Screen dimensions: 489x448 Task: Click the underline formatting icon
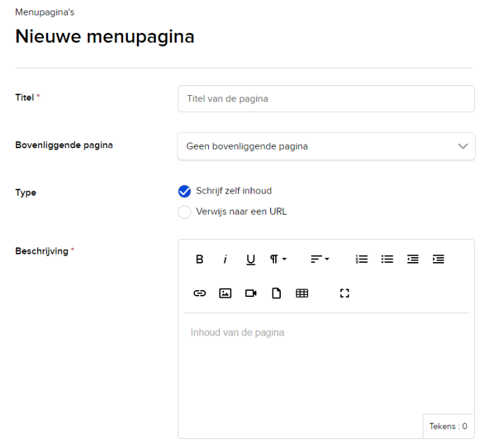point(251,259)
